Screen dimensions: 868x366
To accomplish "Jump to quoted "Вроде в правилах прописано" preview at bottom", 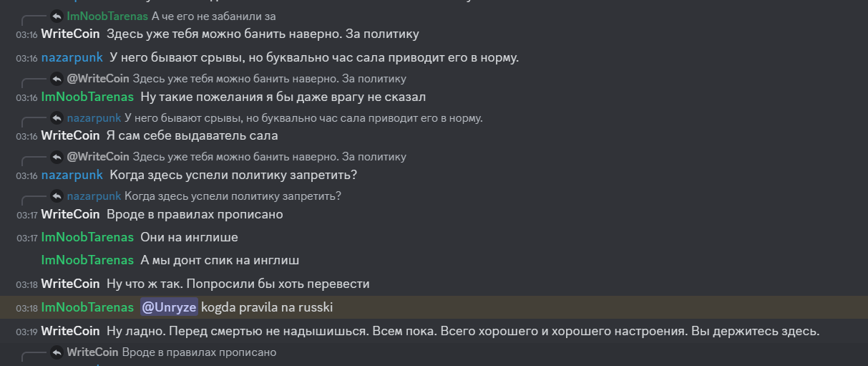I will 198,352.
